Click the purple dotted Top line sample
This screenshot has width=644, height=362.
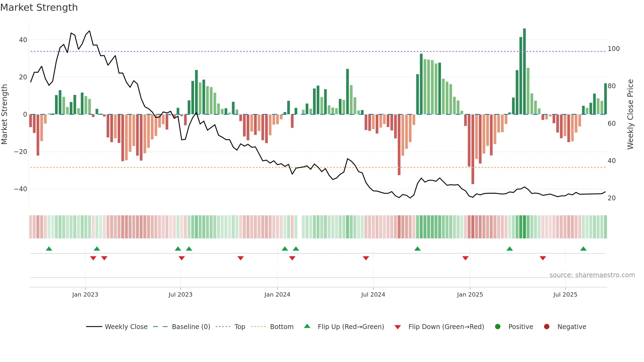point(223,327)
